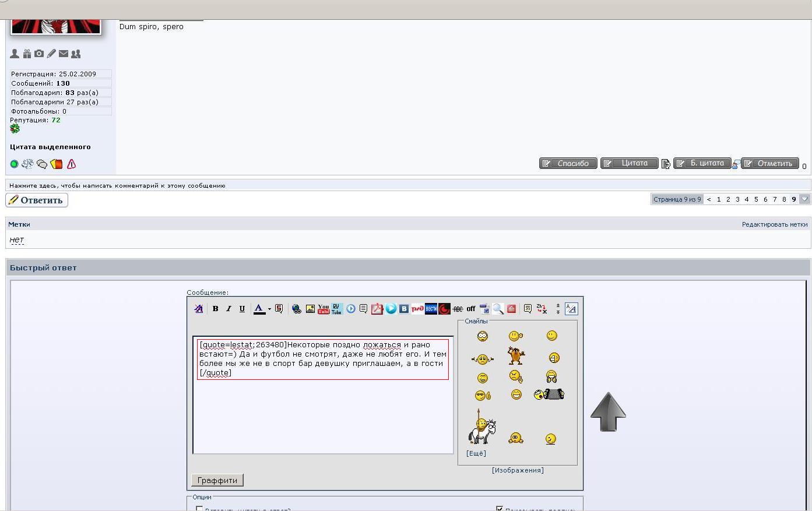812x511 pixels.
Task: Go to page 8 of the thread
Action: (784, 199)
